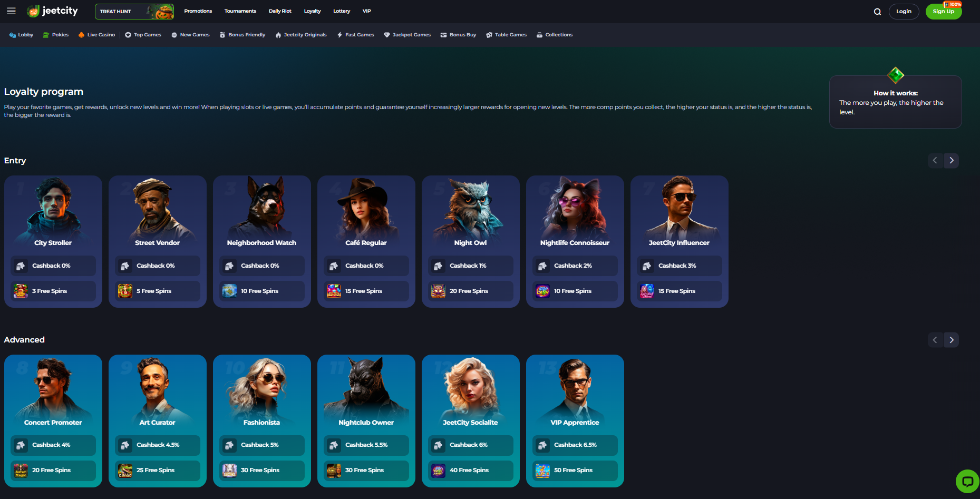Image resolution: width=980 pixels, height=499 pixels.
Task: Open the live chat support bubble
Action: point(967,481)
